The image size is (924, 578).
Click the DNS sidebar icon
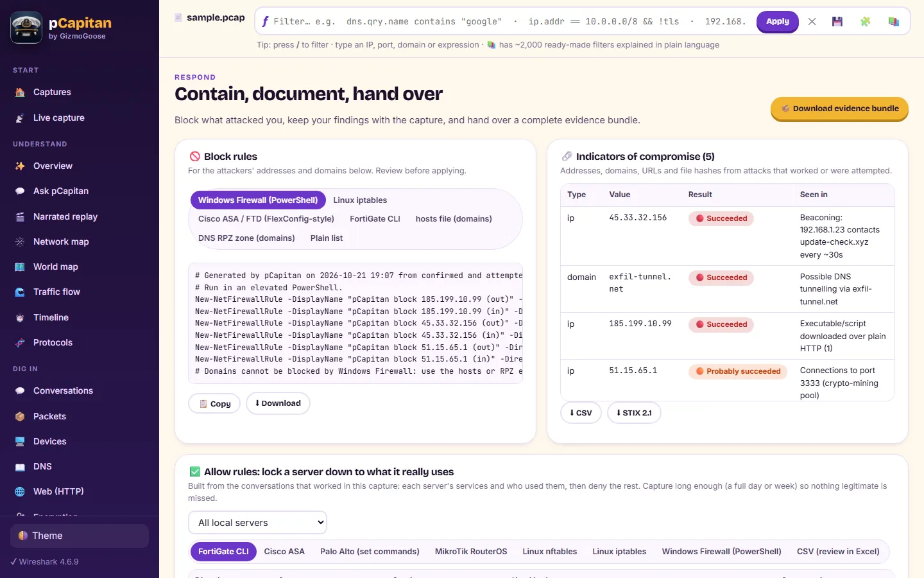[x=20, y=467]
